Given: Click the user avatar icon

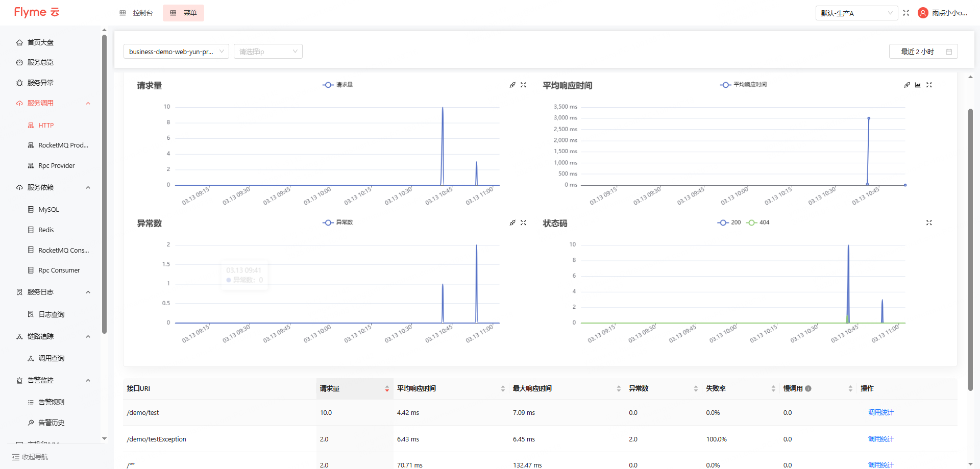Looking at the screenshot, I should point(923,13).
